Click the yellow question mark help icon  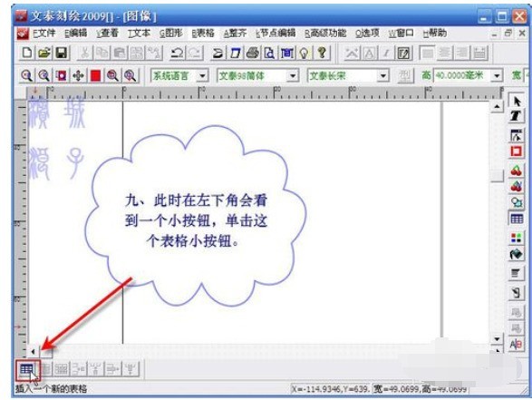point(322,53)
